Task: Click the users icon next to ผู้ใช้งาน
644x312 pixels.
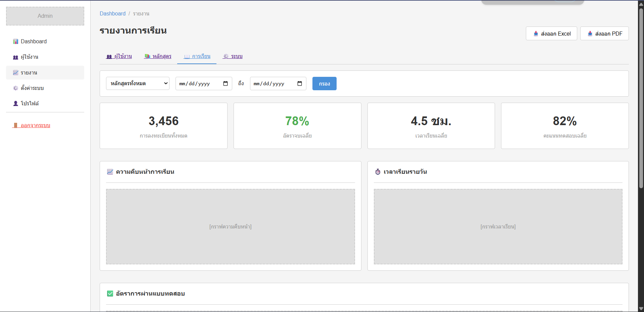Action: (15, 57)
